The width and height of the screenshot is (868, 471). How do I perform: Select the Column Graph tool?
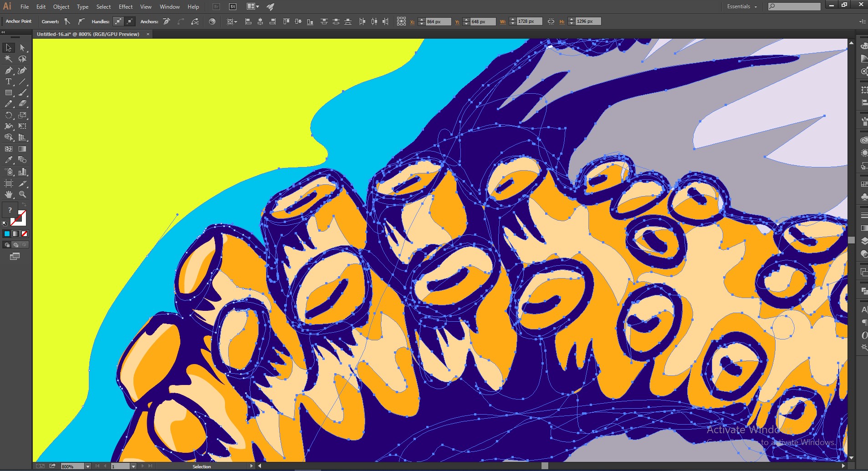pos(22,172)
